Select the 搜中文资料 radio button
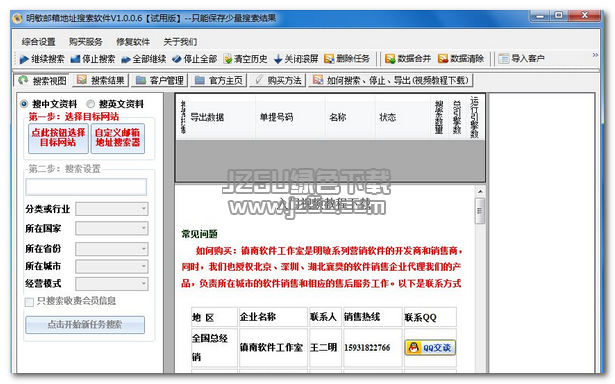Image resolution: width=615 pixels, height=384 pixels. pos(24,104)
